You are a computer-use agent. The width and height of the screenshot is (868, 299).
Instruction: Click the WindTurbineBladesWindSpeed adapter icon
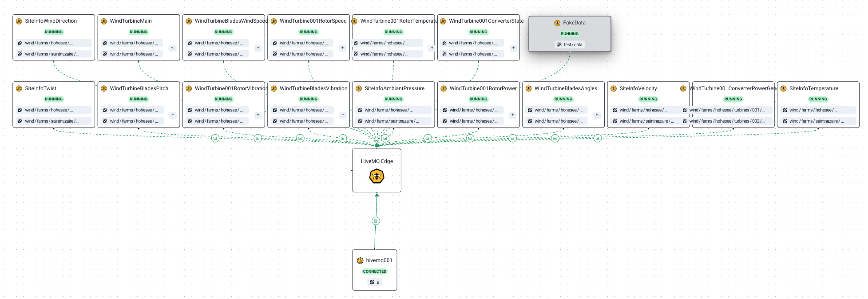tap(189, 21)
